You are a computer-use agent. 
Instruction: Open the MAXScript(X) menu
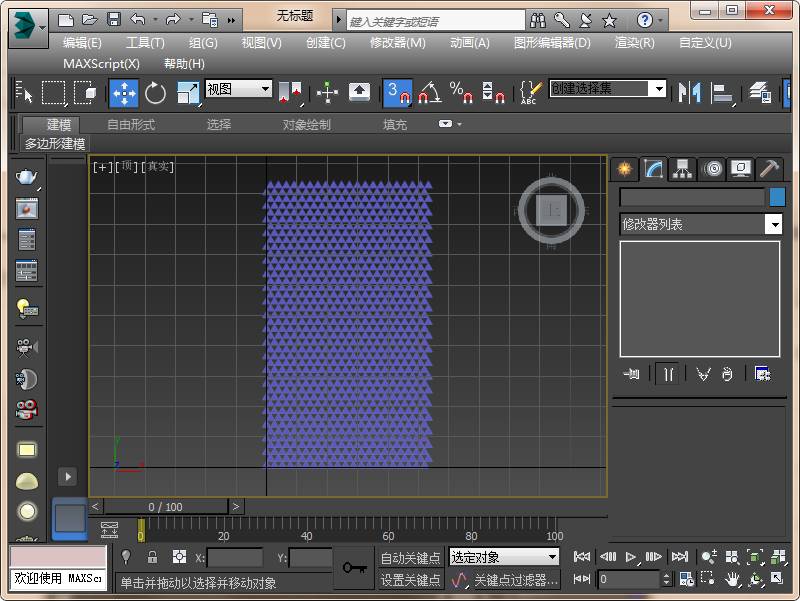[x=101, y=64]
